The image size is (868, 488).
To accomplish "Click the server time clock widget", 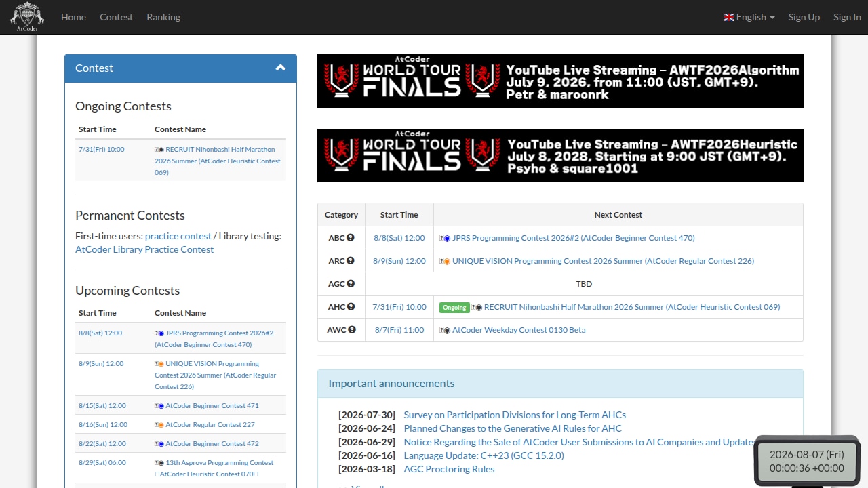I will (x=807, y=461).
